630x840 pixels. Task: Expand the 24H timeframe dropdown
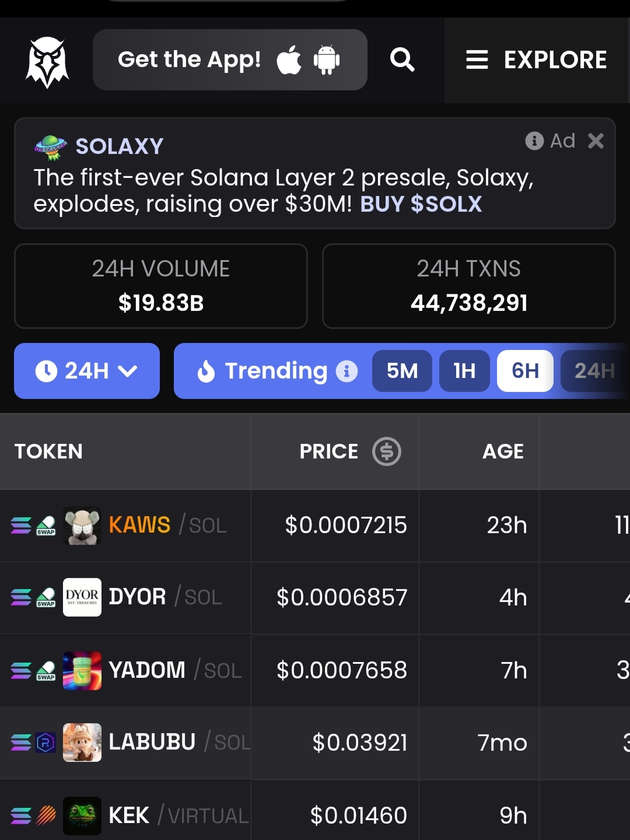[x=87, y=371]
